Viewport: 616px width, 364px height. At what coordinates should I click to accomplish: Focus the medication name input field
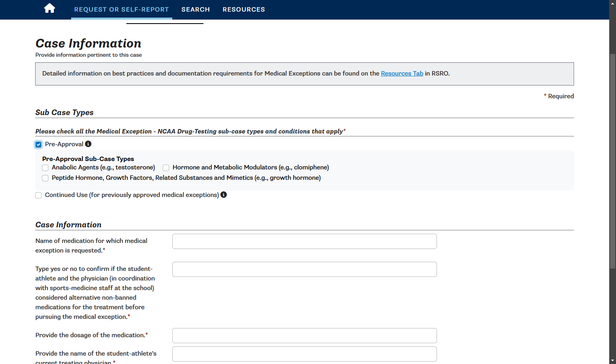pos(305,241)
